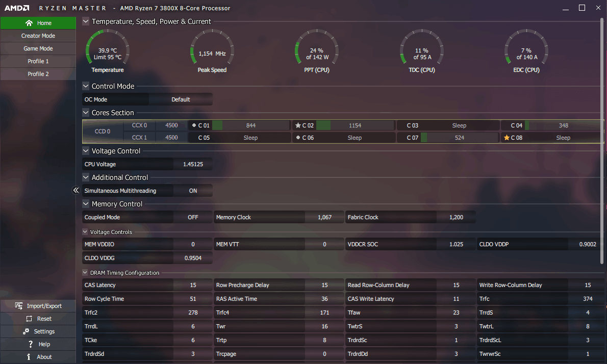Maximize the Ryzen Master window

coord(582,8)
